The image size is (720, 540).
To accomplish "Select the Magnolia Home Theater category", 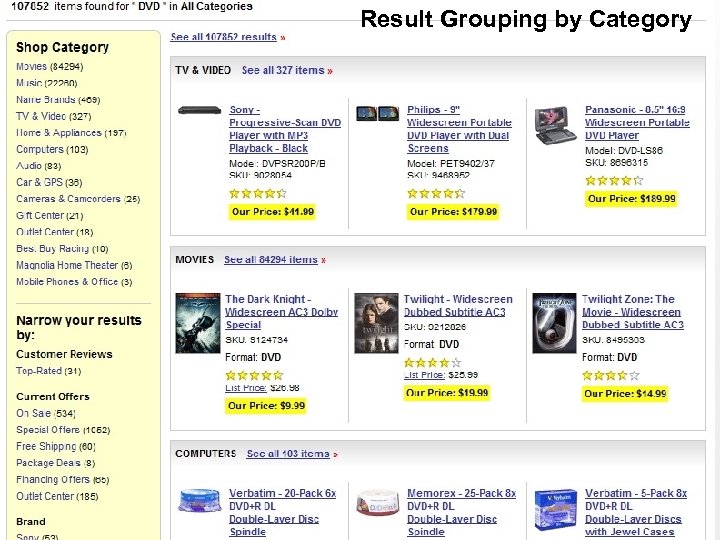I will pyautogui.click(x=67, y=265).
